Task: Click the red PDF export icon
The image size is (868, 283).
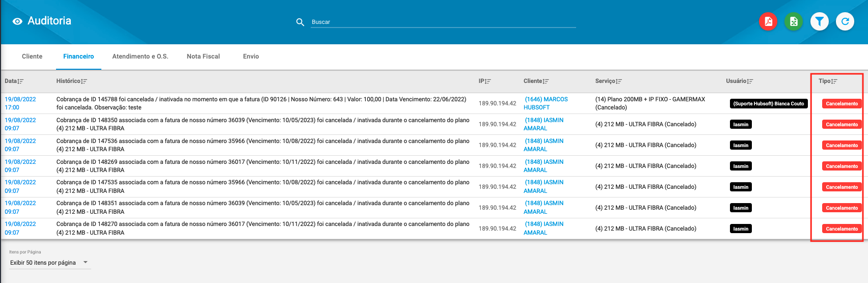Action: 768,21
